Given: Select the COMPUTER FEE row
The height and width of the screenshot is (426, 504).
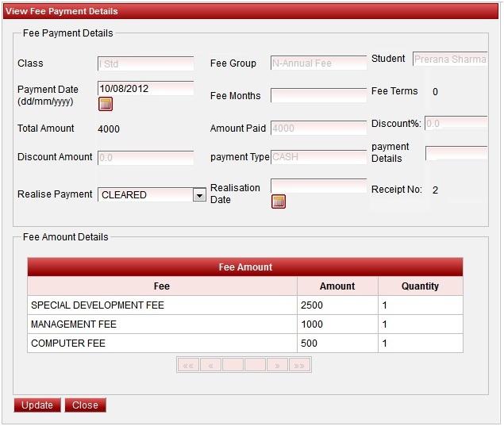Looking at the screenshot, I should (x=162, y=343).
